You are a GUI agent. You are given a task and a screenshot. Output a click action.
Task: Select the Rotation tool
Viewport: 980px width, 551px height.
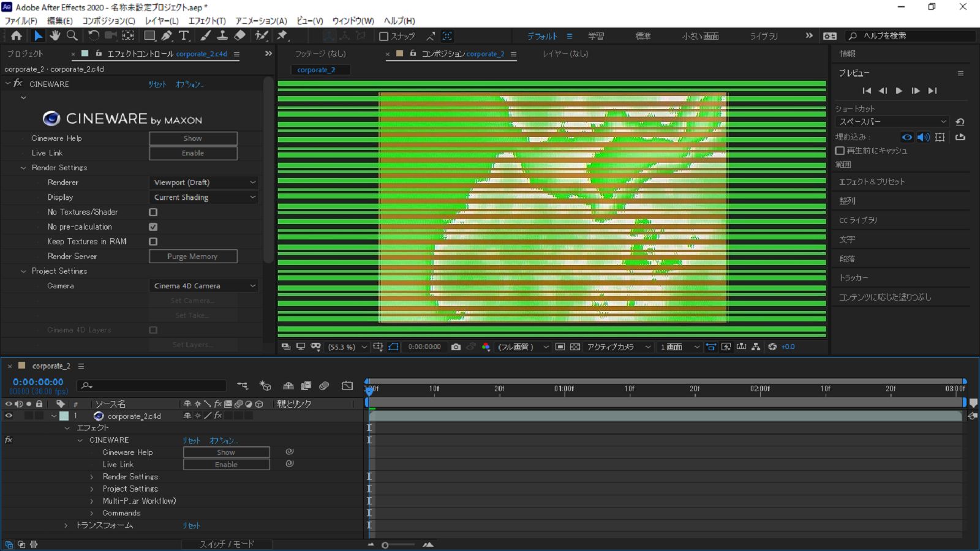(x=94, y=36)
